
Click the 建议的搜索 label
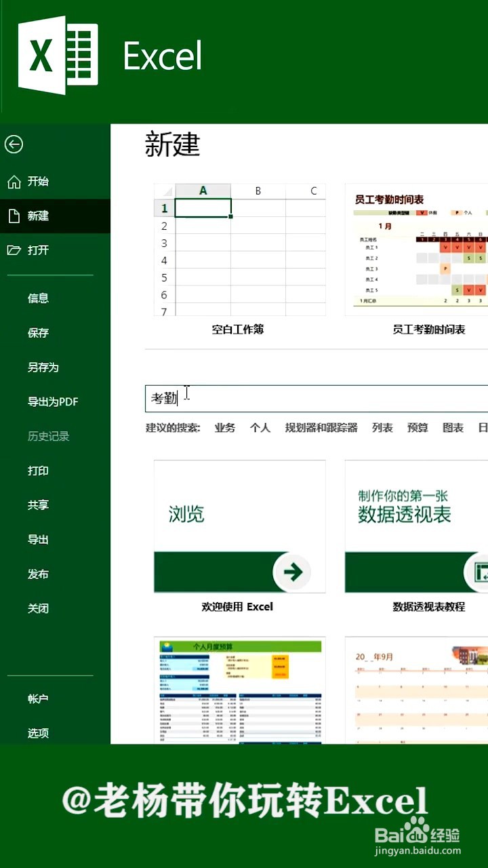coord(173,428)
